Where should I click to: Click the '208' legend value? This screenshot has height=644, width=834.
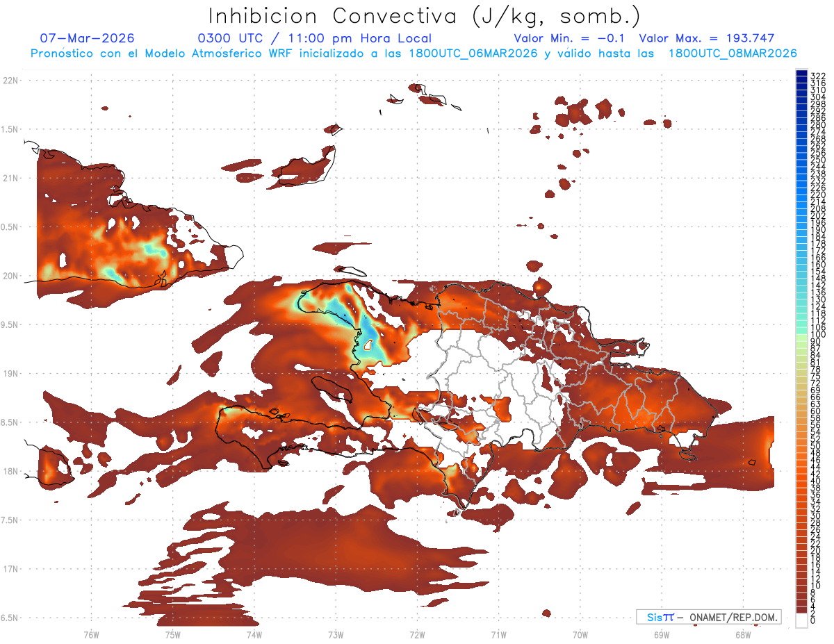817,208
